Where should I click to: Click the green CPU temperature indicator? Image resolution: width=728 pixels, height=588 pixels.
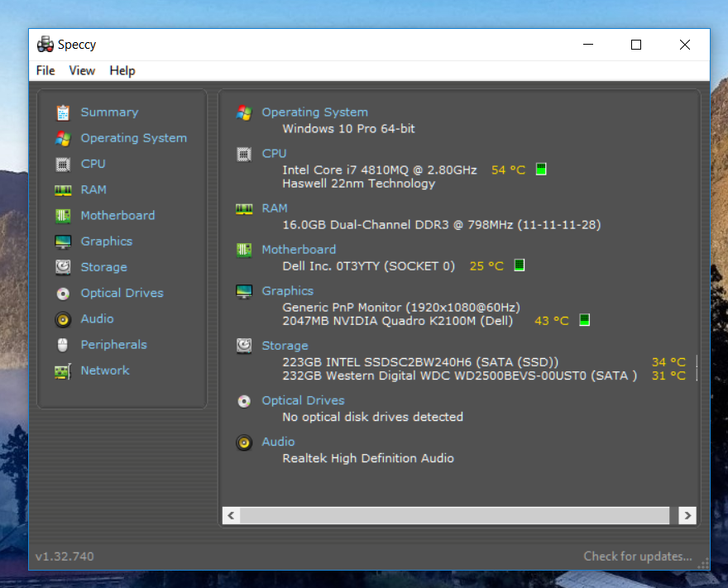coord(541,170)
